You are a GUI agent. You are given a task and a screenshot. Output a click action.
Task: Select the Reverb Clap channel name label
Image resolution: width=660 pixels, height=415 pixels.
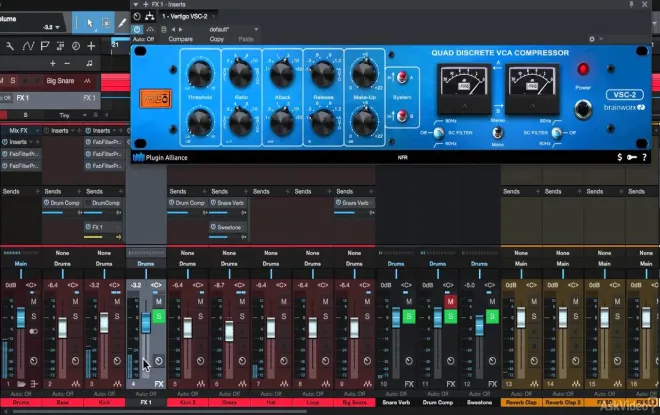click(521, 402)
